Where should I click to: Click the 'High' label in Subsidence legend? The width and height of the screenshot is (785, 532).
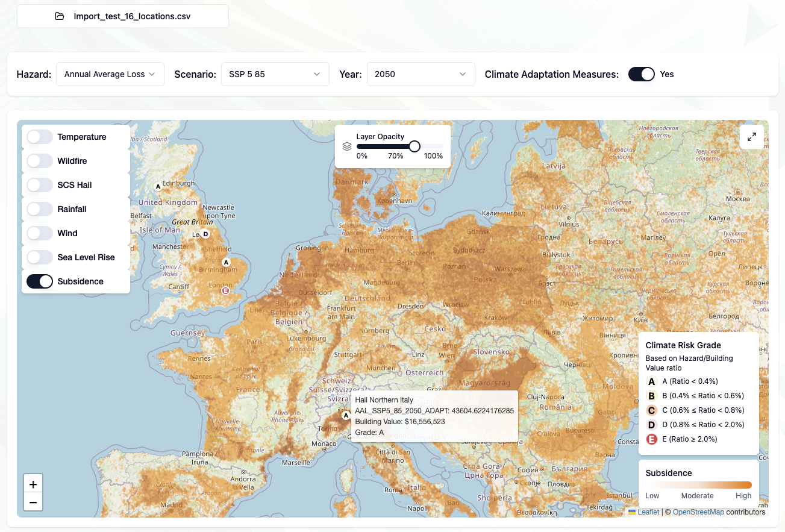(x=743, y=496)
